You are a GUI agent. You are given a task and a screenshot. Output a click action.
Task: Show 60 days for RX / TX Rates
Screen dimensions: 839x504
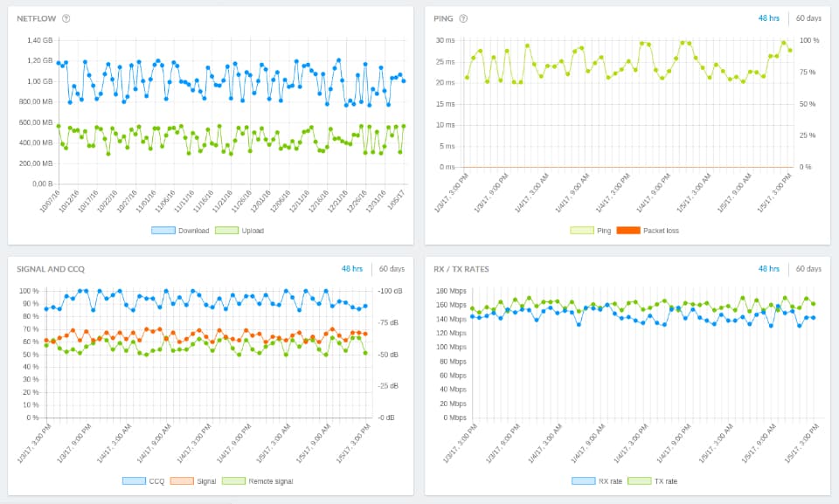(808, 269)
